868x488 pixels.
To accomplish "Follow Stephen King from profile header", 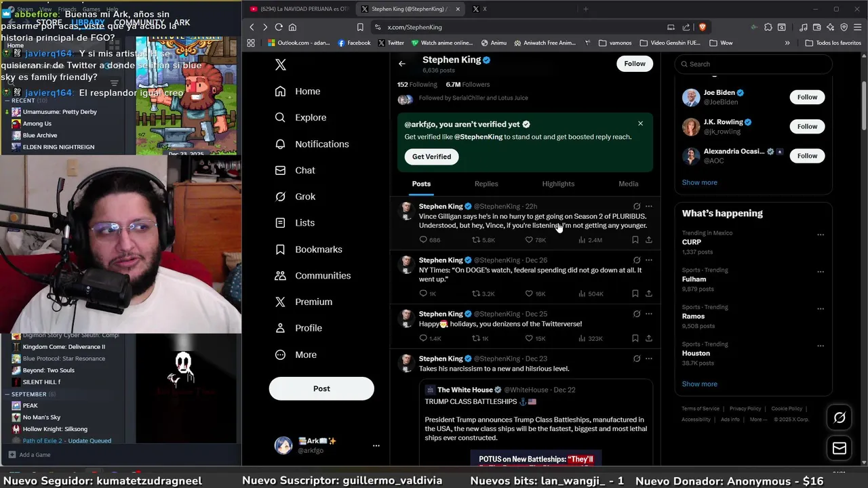I will click(x=635, y=64).
